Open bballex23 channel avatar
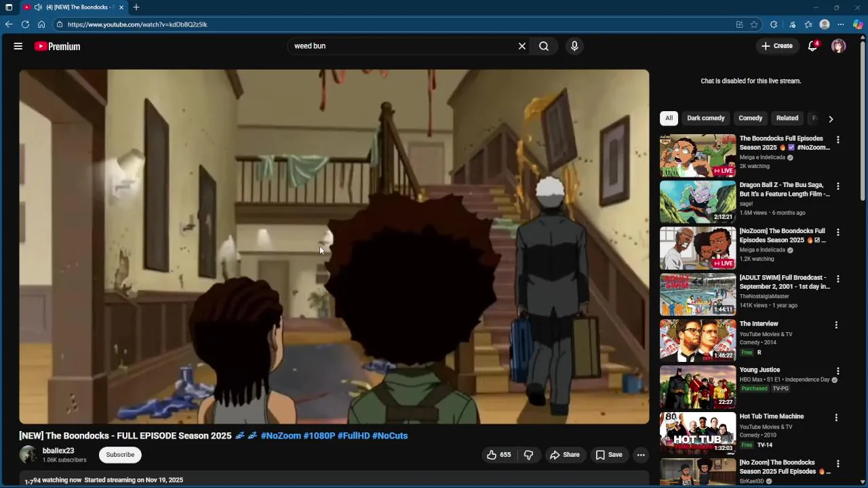Image resolution: width=868 pixels, height=488 pixels. (x=28, y=455)
